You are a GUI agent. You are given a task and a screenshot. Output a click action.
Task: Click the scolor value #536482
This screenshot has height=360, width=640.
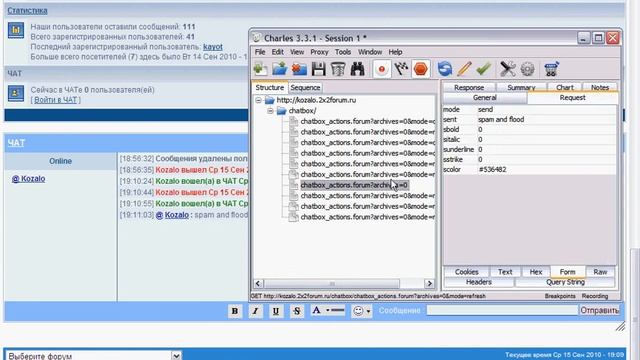492,169
